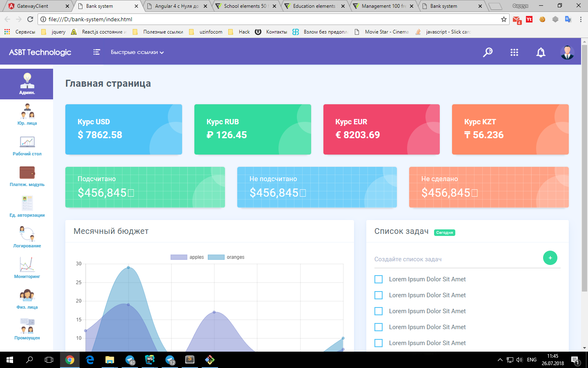Viewport: 588px width, 368px height.
Task: Switch to the Angular 4 с Нуля tab
Action: tap(176, 6)
